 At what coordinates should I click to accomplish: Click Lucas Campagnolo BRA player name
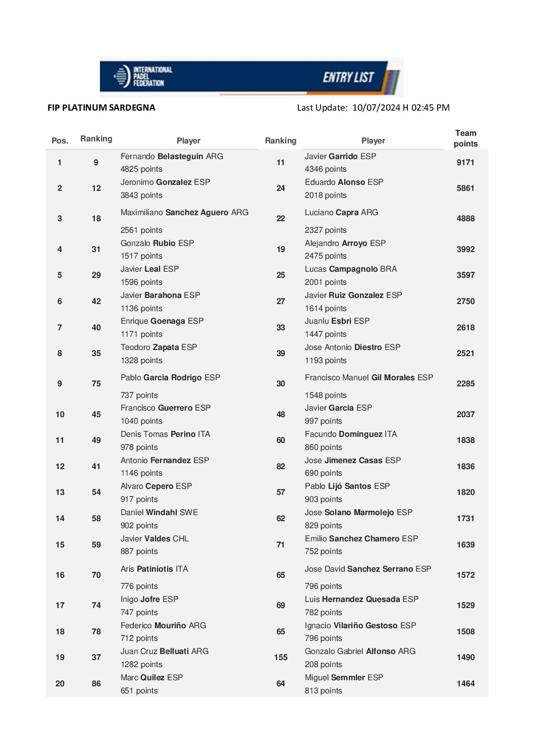(351, 269)
